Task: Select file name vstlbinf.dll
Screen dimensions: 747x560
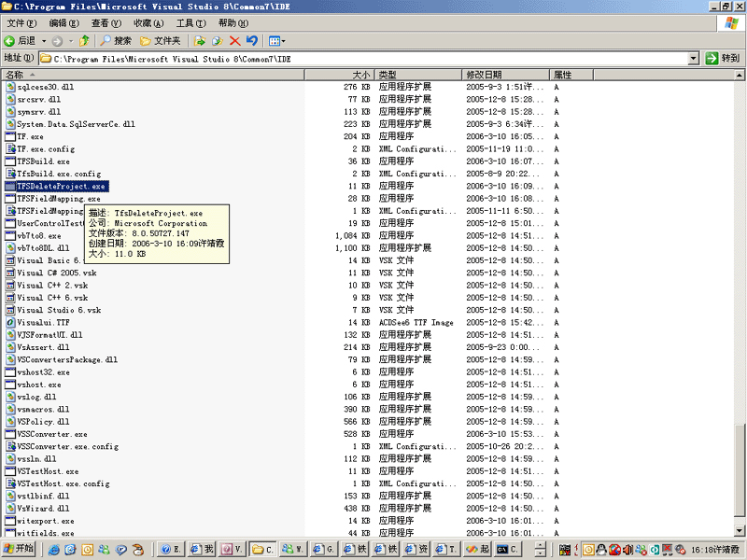Action: pyautogui.click(x=43, y=496)
